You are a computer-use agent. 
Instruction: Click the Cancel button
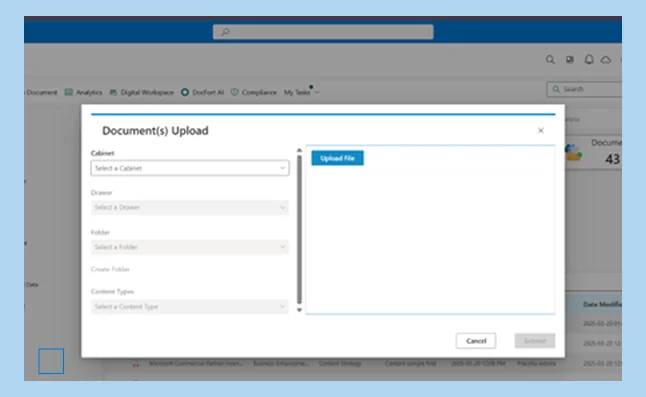[x=476, y=341]
